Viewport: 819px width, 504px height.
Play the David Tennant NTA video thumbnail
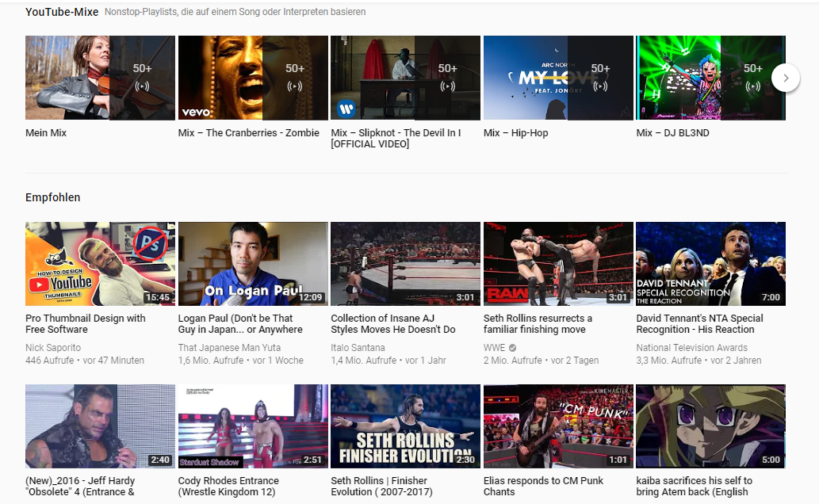(710, 264)
